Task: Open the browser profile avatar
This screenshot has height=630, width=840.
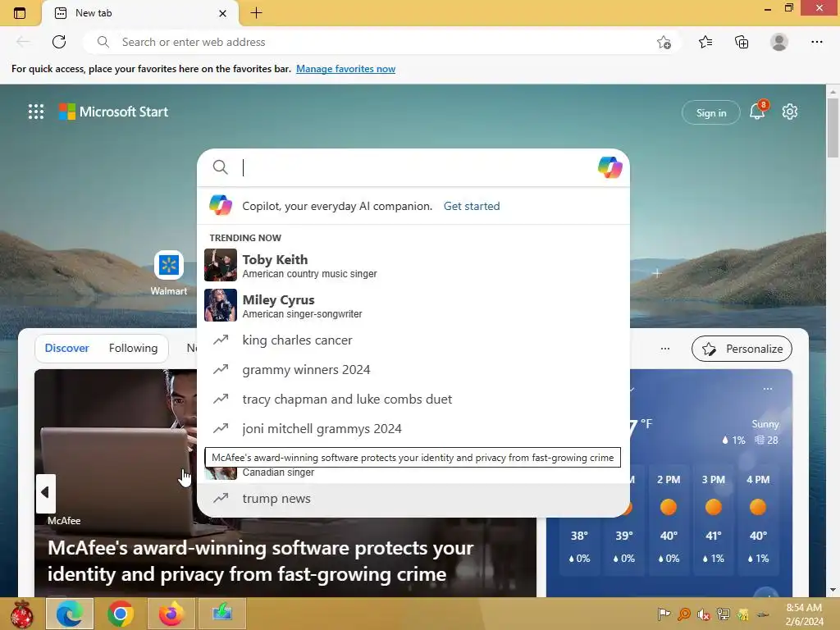Action: 779,42
